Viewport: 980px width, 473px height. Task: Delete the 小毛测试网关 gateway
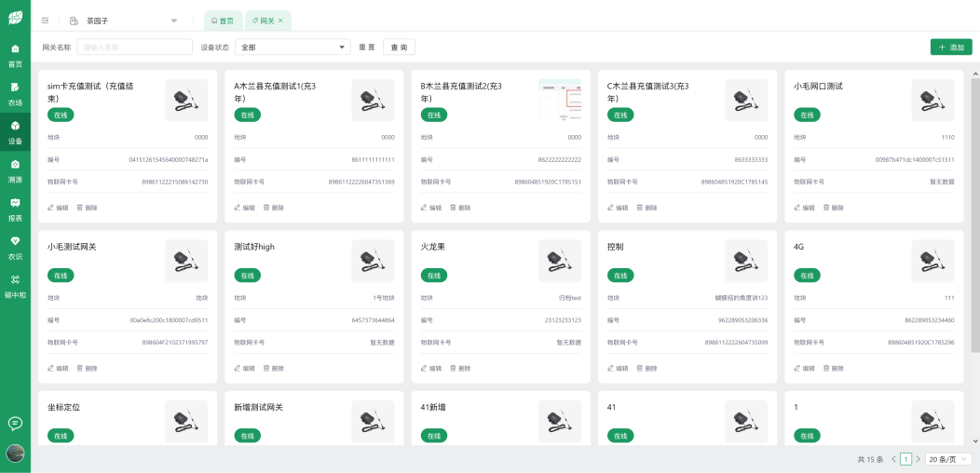point(87,368)
